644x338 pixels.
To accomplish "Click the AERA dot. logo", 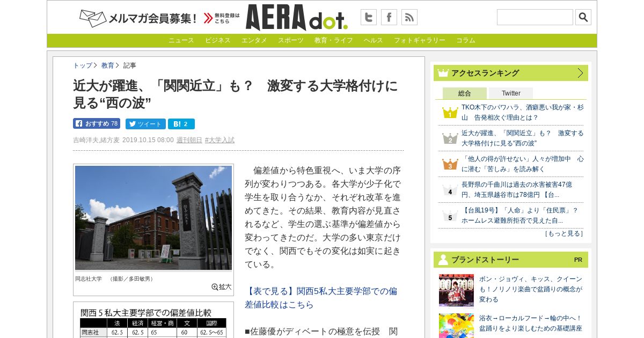I will coord(297,17).
